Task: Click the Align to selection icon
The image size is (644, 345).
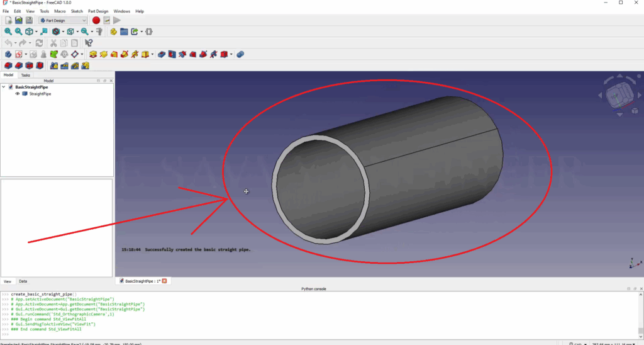Action: pos(44,31)
